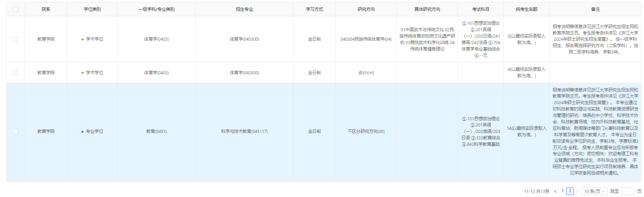Open the 10 条/页 page size dropdown
This screenshot has height=197, width=644.
tap(594, 191)
